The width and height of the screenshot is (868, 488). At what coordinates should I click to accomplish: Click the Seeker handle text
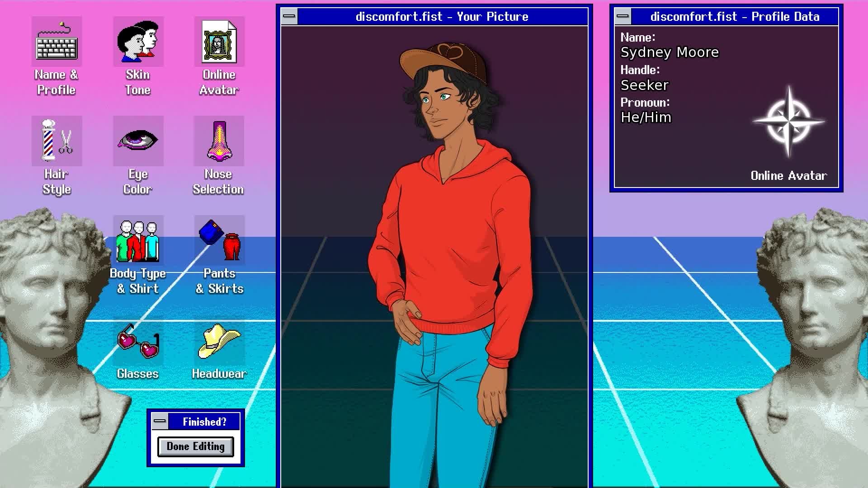644,85
